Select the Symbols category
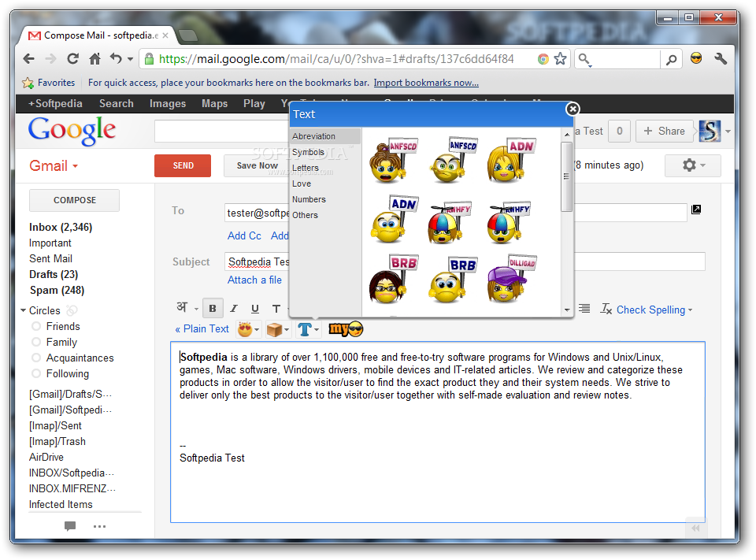The height and width of the screenshot is (560, 756). [x=308, y=152]
